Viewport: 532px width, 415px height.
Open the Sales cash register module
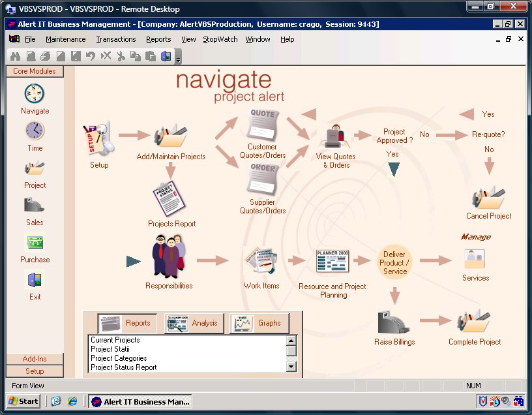coord(34,205)
